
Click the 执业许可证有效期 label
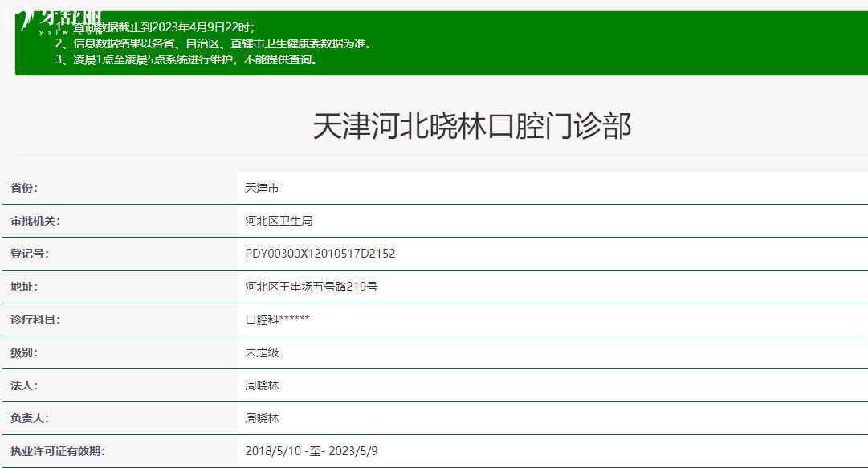(x=58, y=451)
